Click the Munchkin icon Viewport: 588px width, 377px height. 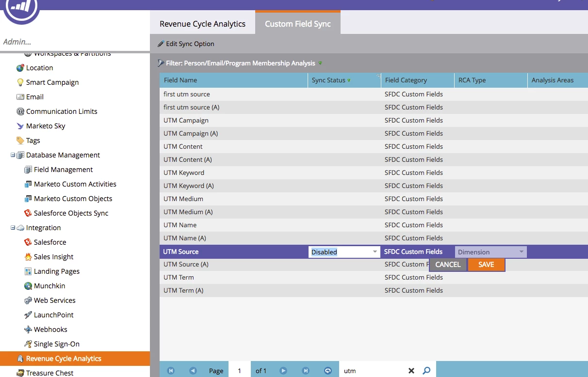[28, 286]
